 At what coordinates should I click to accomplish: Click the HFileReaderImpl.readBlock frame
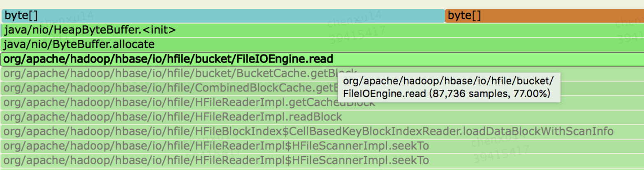pyautogui.click(x=322, y=117)
